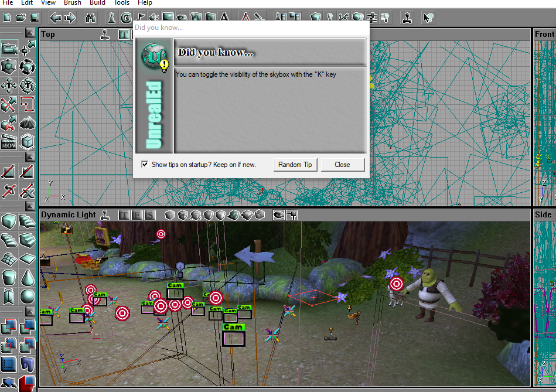
Task: Click the Delete Clip Markers icon
Action: [x=28, y=191]
